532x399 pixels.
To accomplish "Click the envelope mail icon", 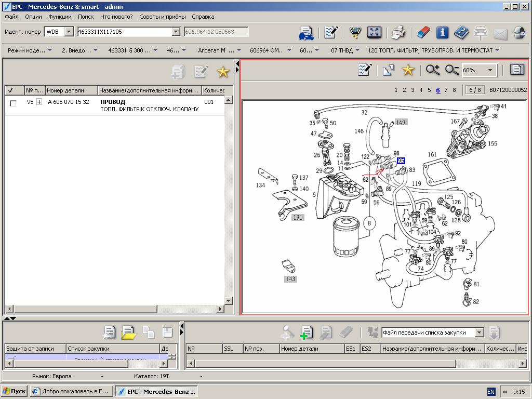I will pyautogui.click(x=500, y=34).
